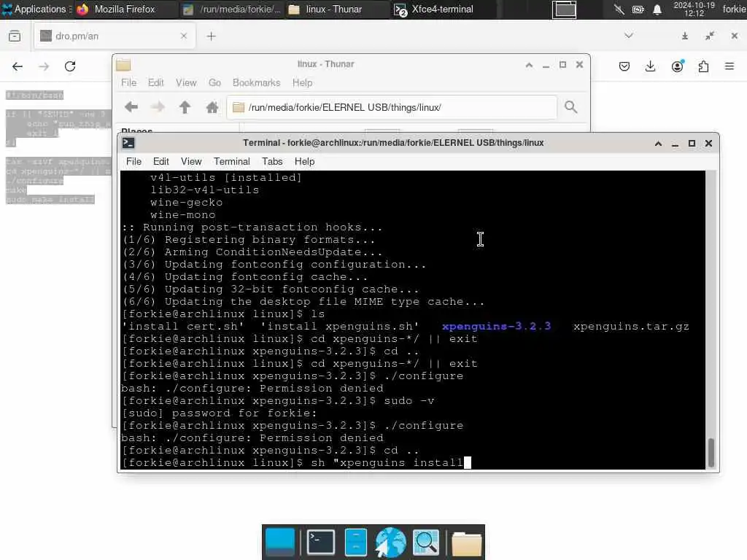The width and height of the screenshot is (747, 560).
Task: Show desktop from the dock
Action: tap(280, 542)
